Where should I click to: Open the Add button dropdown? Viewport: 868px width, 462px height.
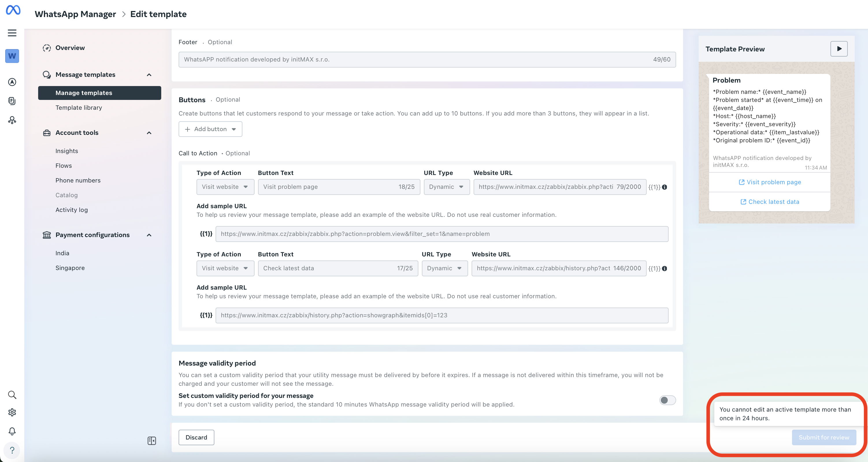coord(210,129)
